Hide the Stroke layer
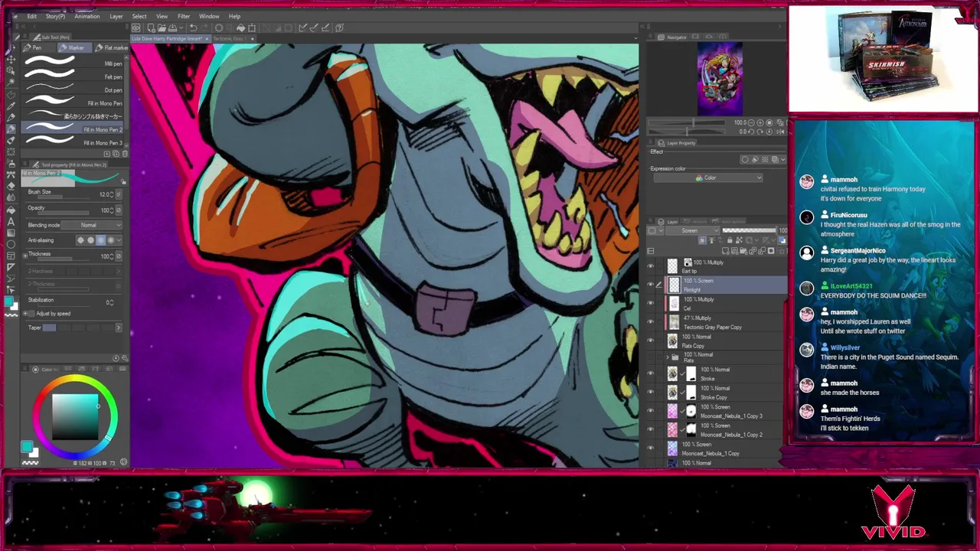The image size is (980, 551). pos(650,373)
